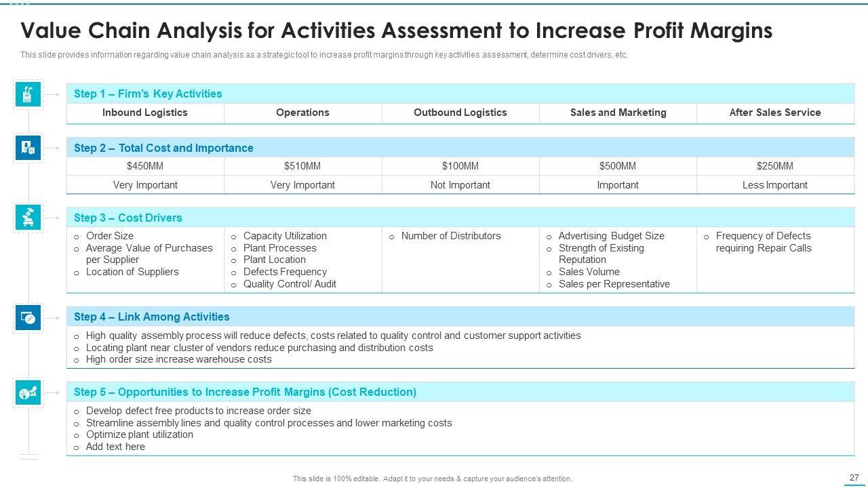Click the bullet "Streamline assembly lines and quality control processes"

pos(269,423)
